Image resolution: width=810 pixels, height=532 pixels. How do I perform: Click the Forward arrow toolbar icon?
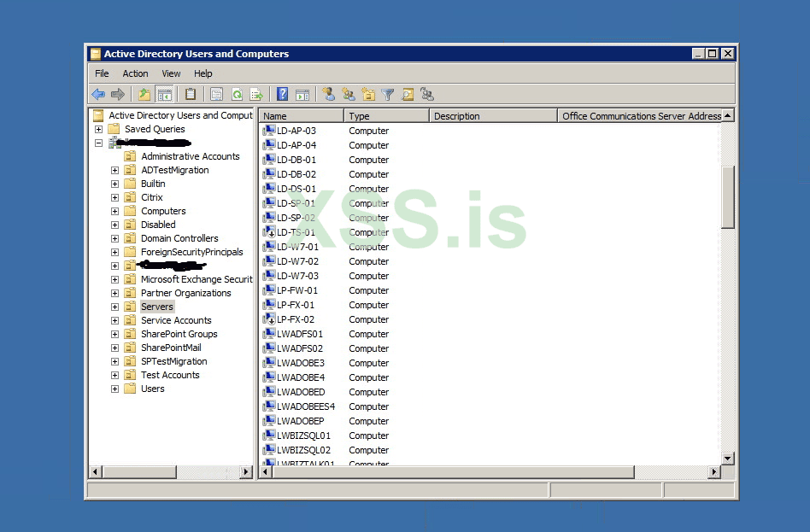pos(118,94)
